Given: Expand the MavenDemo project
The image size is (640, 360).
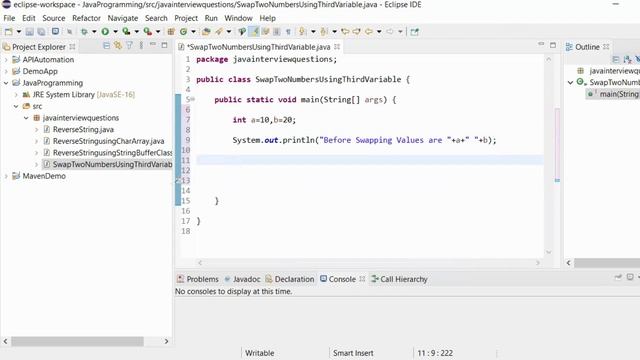Looking at the screenshot, I should pyautogui.click(x=6, y=176).
